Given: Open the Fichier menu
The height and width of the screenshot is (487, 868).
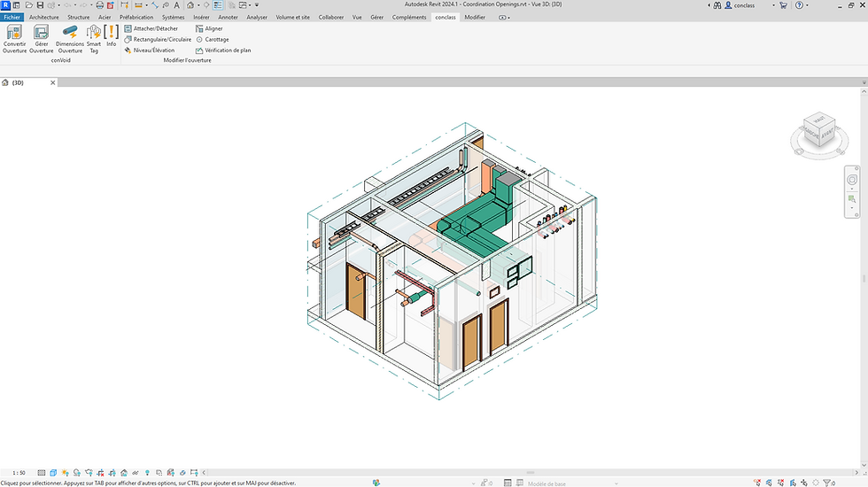Looking at the screenshot, I should [12, 17].
